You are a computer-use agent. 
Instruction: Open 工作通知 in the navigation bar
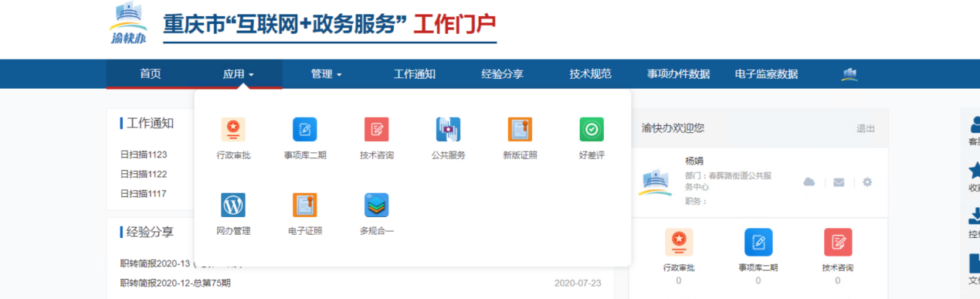tap(415, 74)
